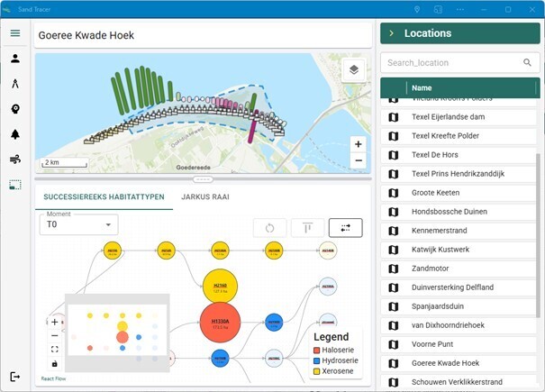Image resolution: width=545 pixels, height=392 pixels.
Task: Open the three-dots menu in title bar
Action: [460, 9]
